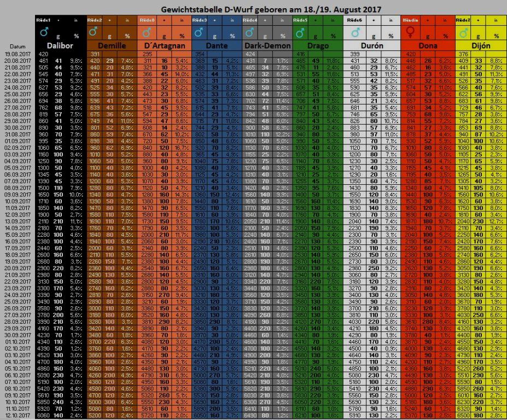Click the 'Rüde7' label cell

point(463,20)
